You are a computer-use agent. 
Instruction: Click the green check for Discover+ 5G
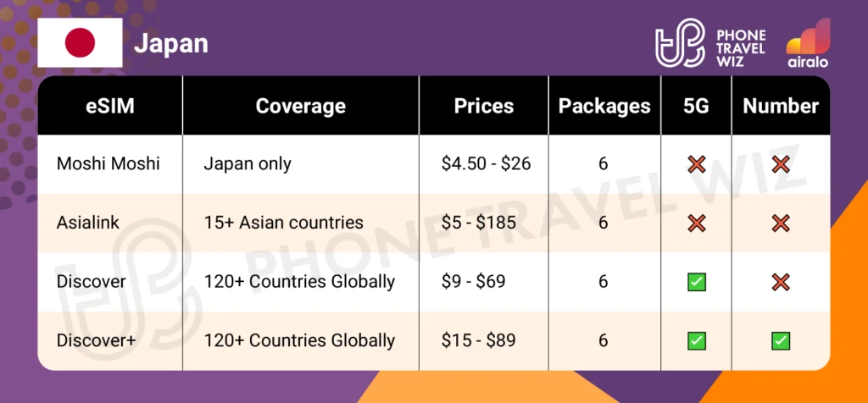coord(697,341)
